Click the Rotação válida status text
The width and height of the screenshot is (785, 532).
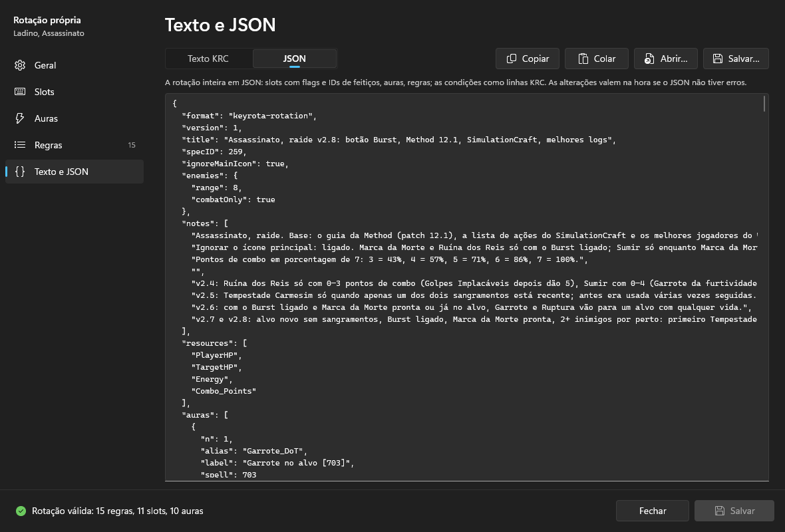(x=118, y=511)
